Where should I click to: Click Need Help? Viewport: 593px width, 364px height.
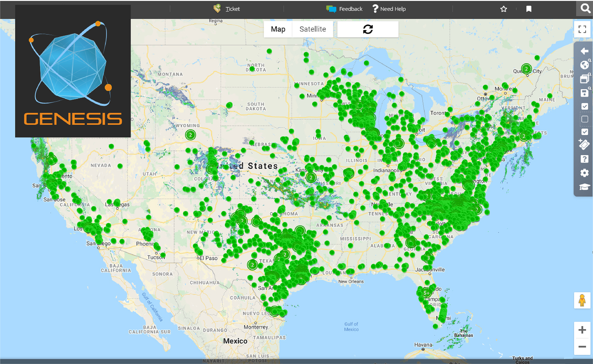pyautogui.click(x=393, y=9)
